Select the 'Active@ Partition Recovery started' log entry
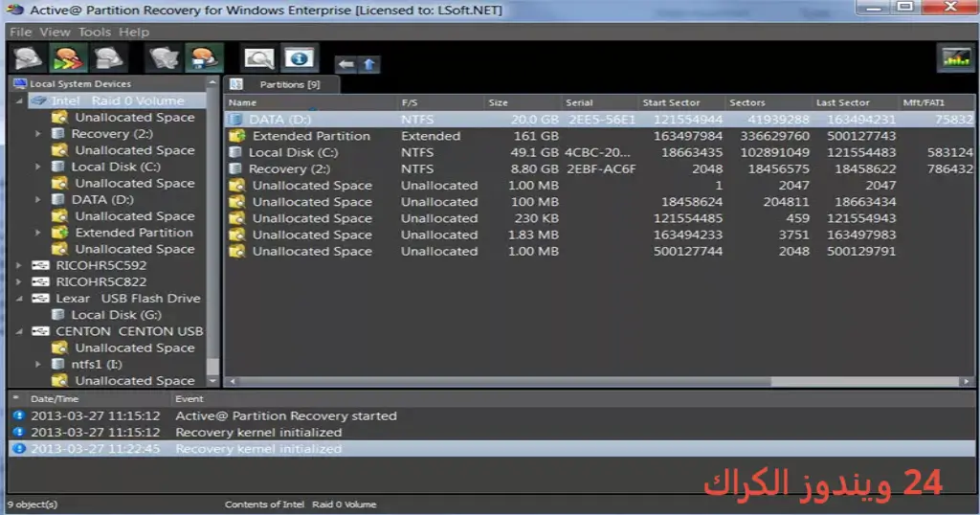The height and width of the screenshot is (515, 980). [x=491, y=415]
